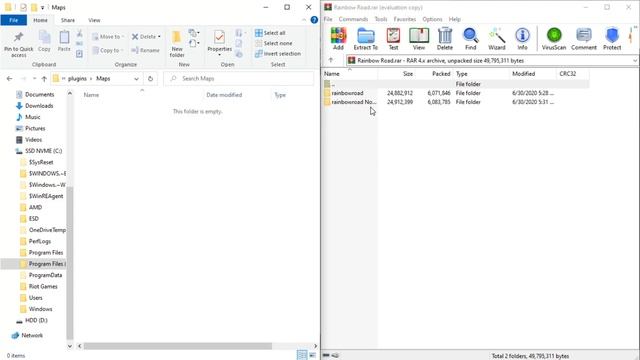Sort Explorer list by Date modified

[x=224, y=95]
